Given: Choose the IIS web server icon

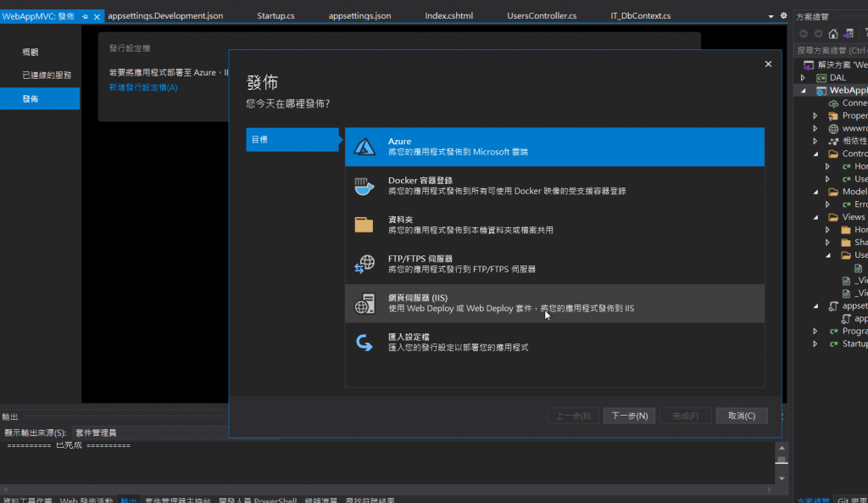Looking at the screenshot, I should tap(364, 304).
